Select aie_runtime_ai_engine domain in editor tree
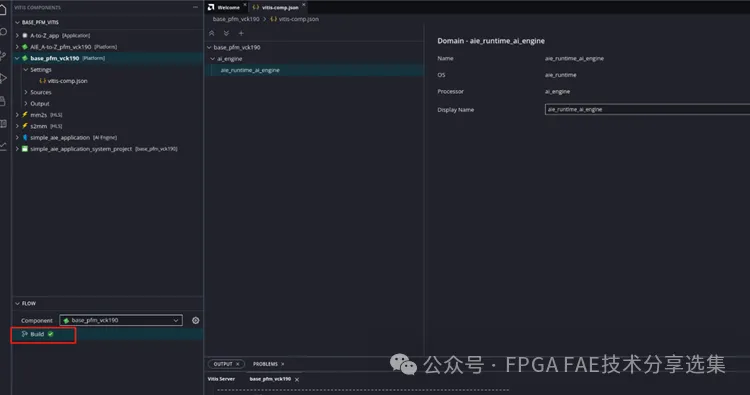 250,70
